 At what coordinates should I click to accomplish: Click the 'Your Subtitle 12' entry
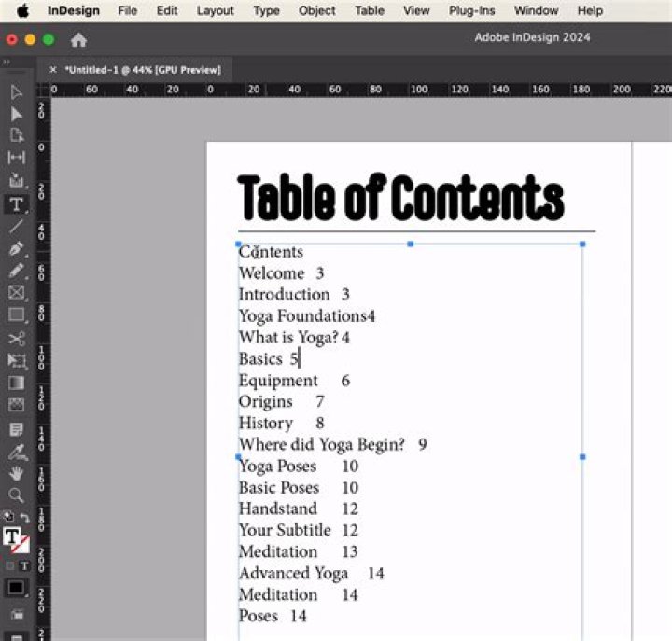tap(299, 531)
